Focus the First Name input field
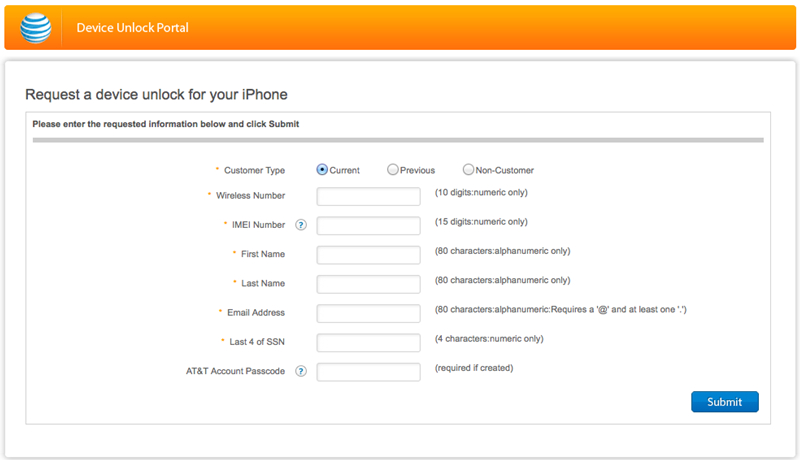This screenshot has width=800, height=460. tap(368, 255)
